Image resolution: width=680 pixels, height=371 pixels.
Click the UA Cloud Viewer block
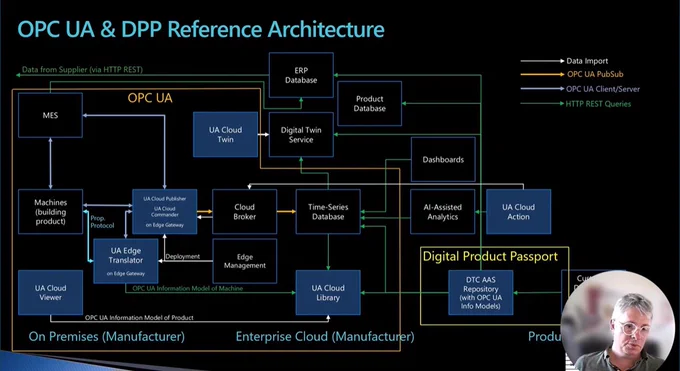[x=50, y=292]
